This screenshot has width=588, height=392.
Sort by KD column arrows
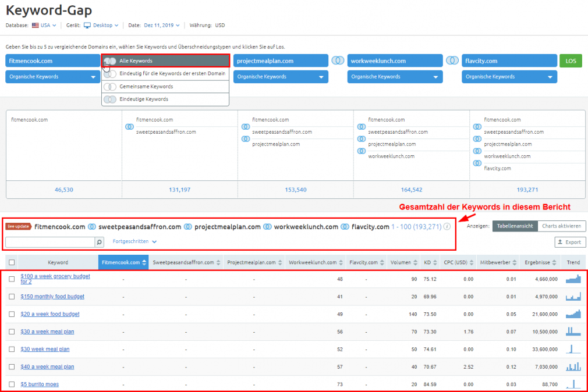coord(435,263)
